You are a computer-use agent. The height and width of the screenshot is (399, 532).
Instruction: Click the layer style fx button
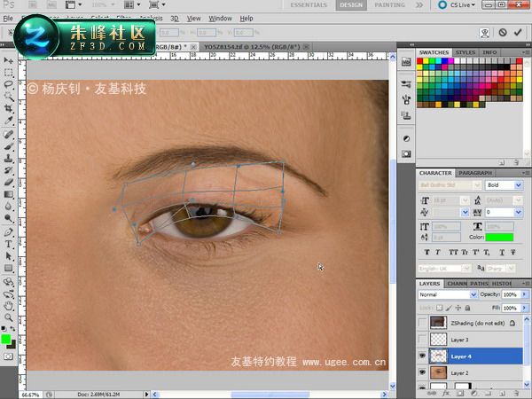[445, 394]
